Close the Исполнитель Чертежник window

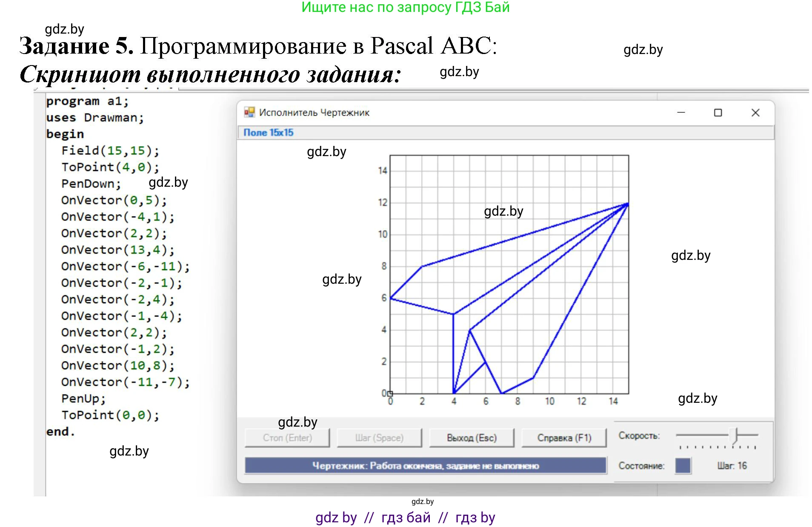tap(755, 112)
